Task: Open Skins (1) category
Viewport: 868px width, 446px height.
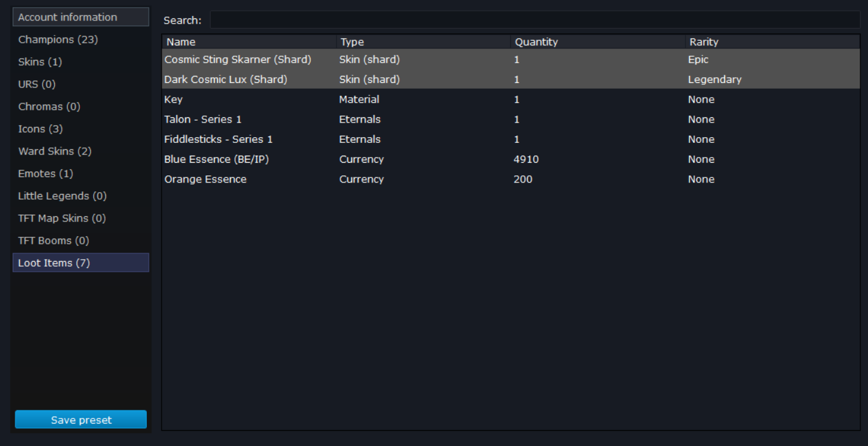Action: [80, 62]
